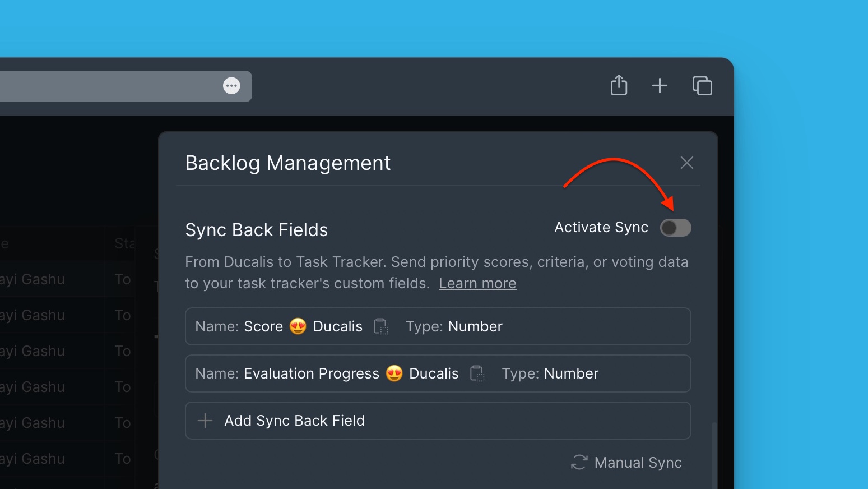
Task: Click the Sync Back Fields heading
Action: [x=257, y=230]
